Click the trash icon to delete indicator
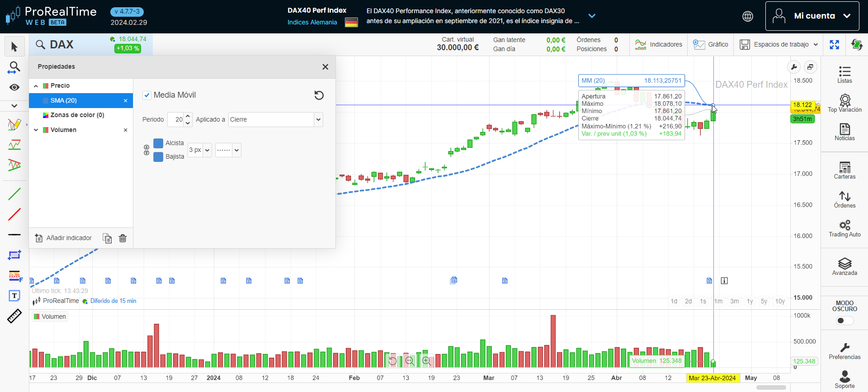The width and height of the screenshot is (868, 392). pyautogui.click(x=123, y=238)
